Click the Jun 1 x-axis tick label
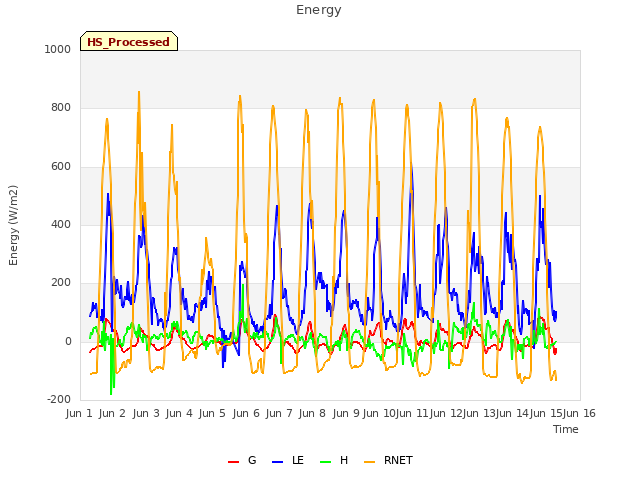This screenshot has width=640, height=480. pyautogui.click(x=79, y=413)
